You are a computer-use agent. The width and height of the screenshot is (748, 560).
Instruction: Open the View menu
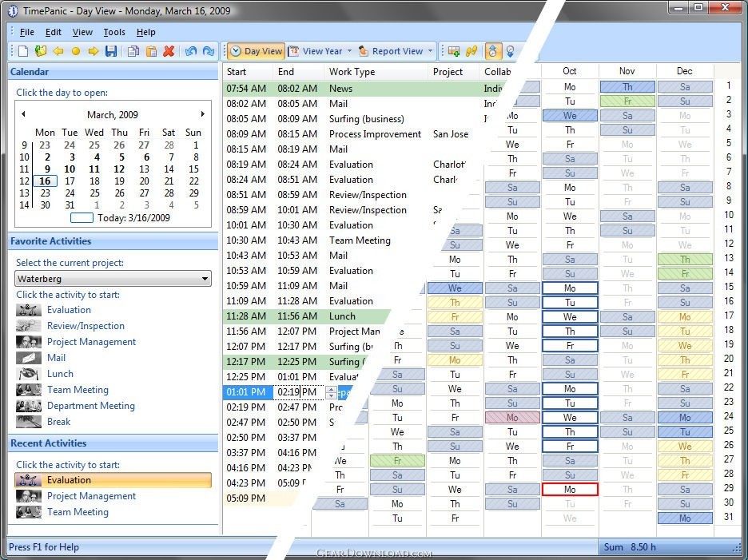[82, 32]
